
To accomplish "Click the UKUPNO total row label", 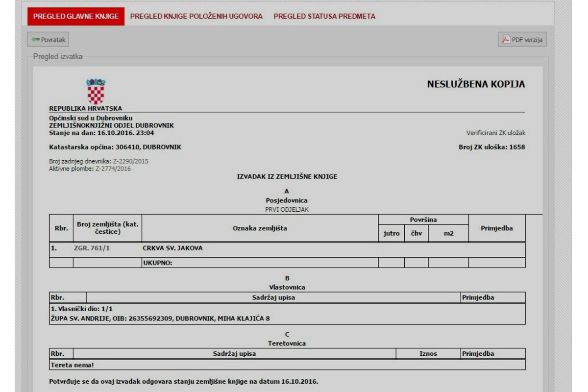I will click(158, 263).
